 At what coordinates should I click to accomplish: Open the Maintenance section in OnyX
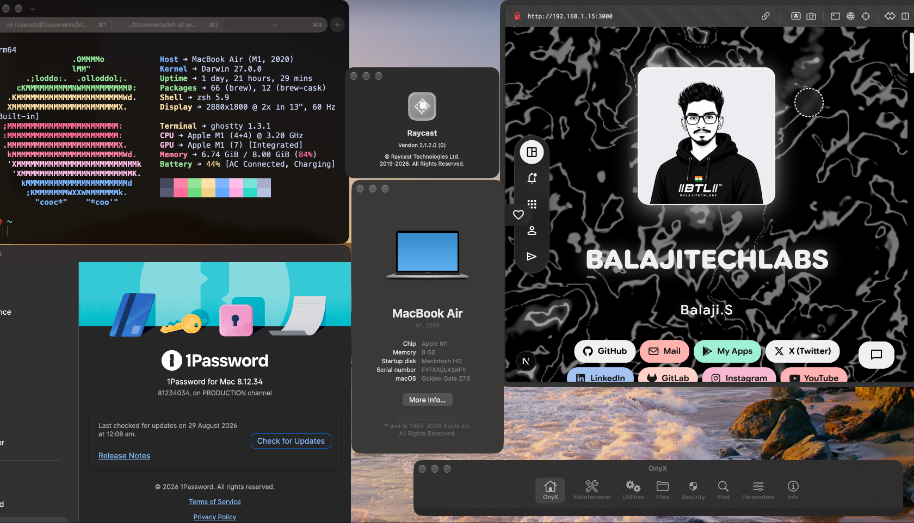pos(592,489)
